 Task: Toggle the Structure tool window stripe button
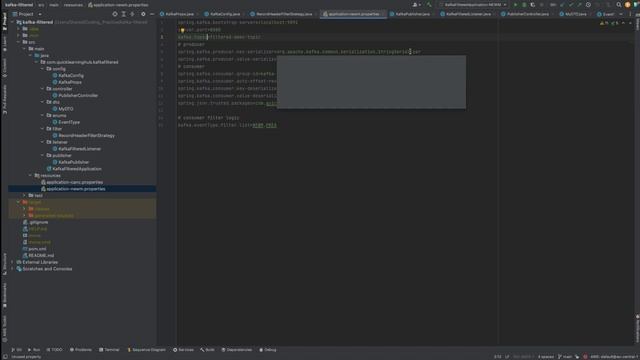pyautogui.click(x=4, y=264)
